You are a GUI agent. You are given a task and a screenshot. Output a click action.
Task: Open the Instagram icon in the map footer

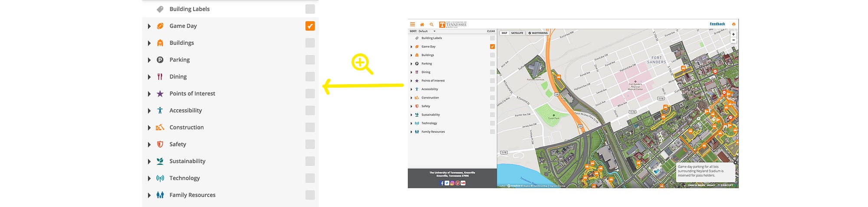(x=452, y=183)
